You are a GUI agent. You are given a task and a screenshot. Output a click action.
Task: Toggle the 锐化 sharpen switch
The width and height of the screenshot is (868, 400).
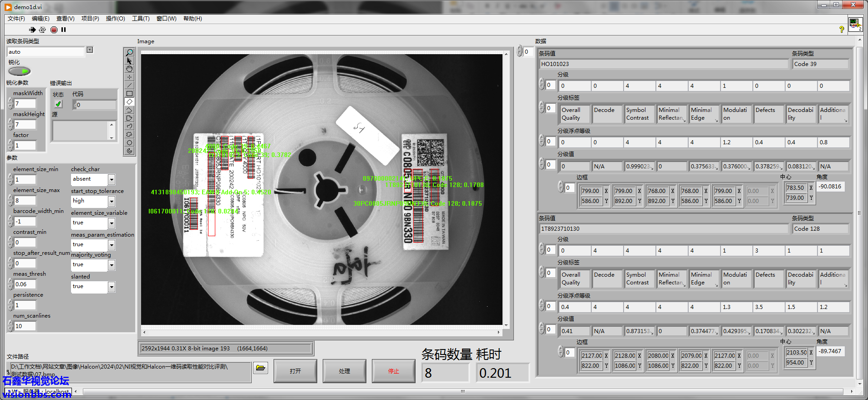tap(19, 71)
